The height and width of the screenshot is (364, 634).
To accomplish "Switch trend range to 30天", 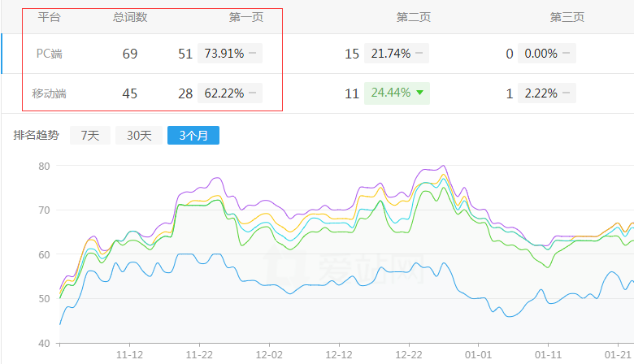I will (138, 136).
